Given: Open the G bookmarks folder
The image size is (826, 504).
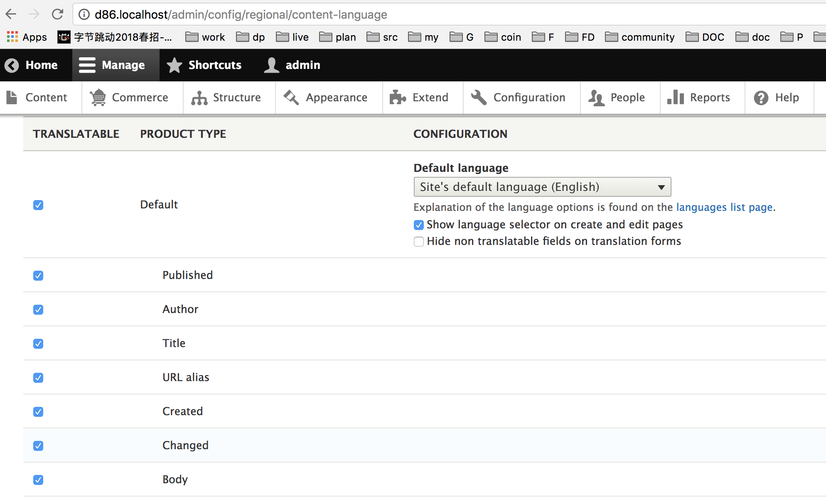Looking at the screenshot, I should click(462, 37).
